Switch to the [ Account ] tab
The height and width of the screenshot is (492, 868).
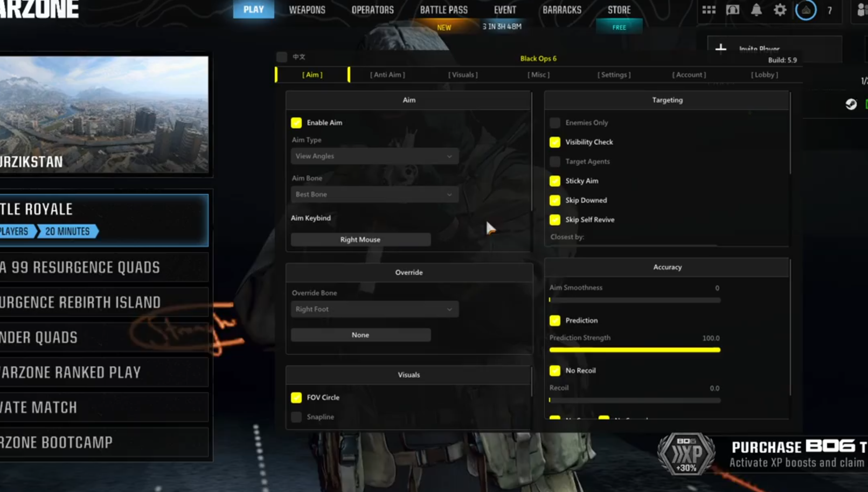(x=689, y=75)
